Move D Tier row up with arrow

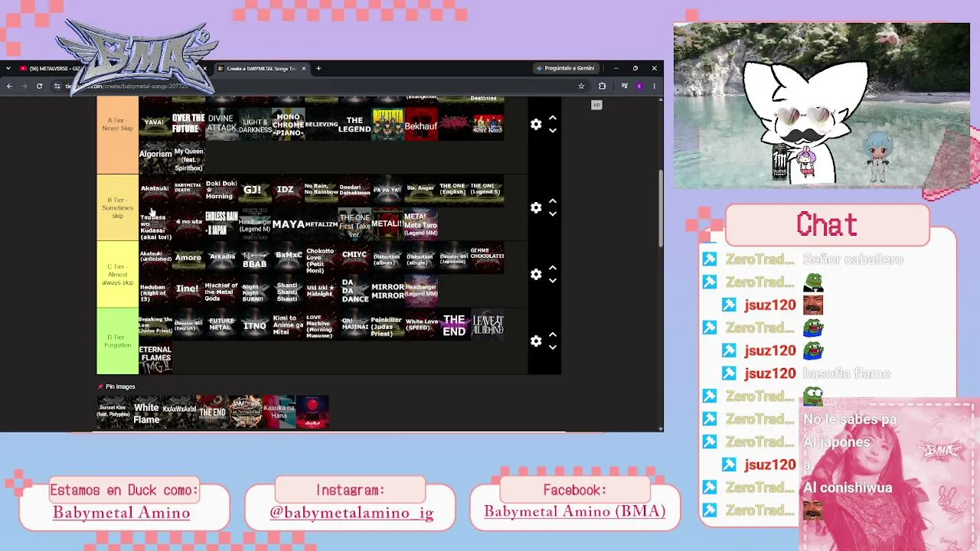click(x=553, y=335)
